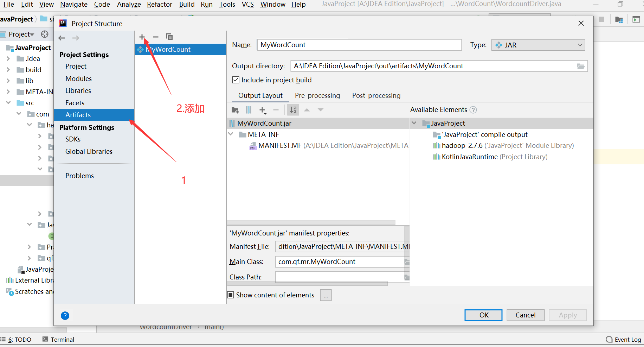The image size is (644, 347).
Task: Create directory in output layout
Action: coord(235,110)
